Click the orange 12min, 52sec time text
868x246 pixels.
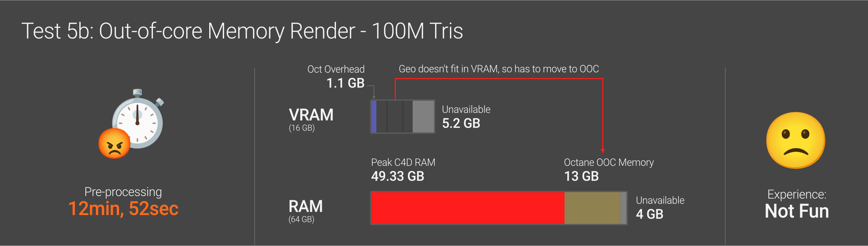point(123,208)
